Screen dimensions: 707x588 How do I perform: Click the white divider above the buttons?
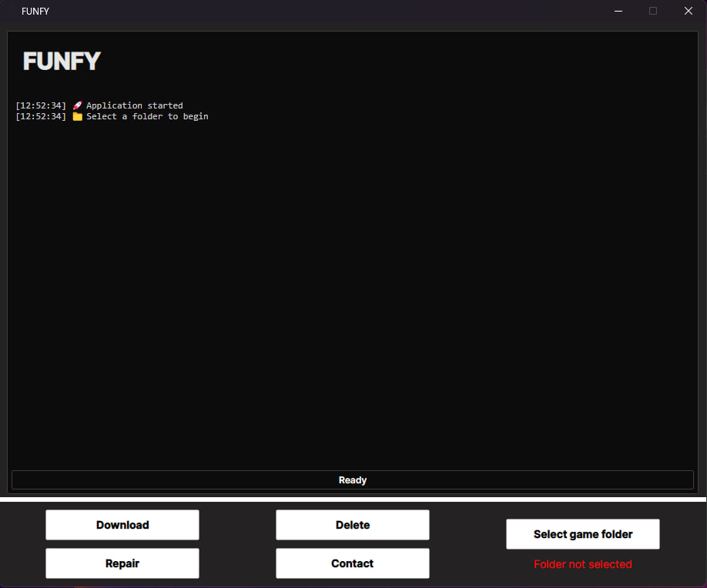tap(353, 500)
